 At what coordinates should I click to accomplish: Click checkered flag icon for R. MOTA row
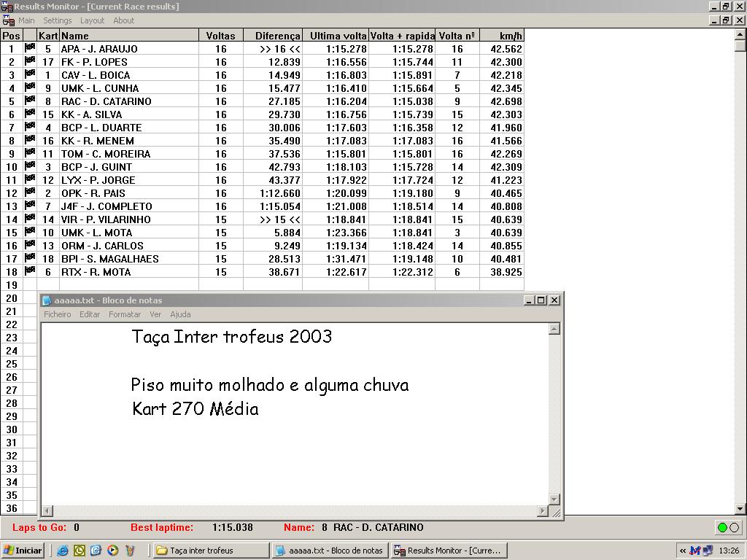[30, 271]
